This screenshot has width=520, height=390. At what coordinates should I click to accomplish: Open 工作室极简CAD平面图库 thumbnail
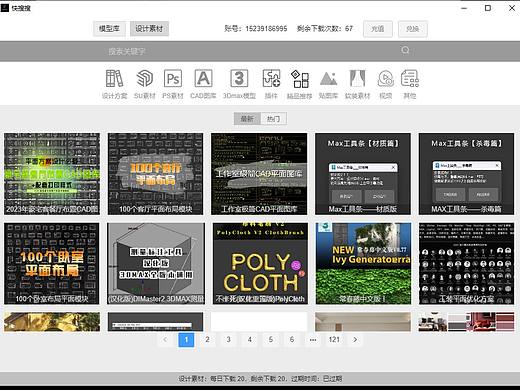coord(259,174)
